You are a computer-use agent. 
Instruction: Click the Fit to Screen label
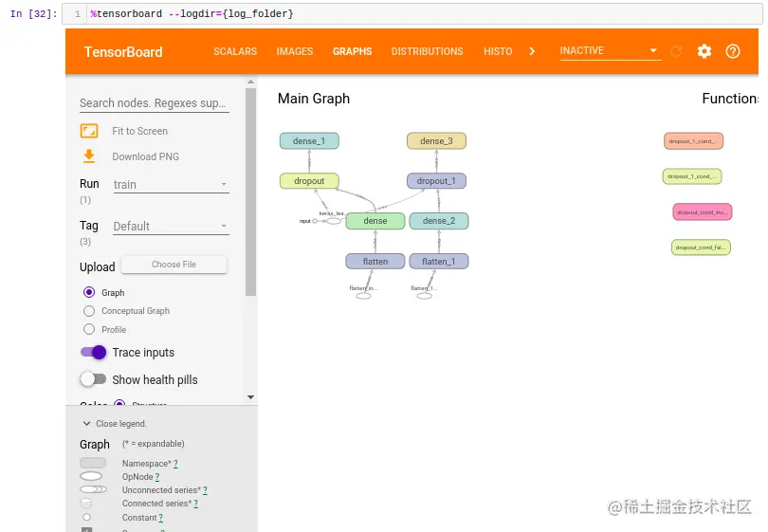pos(140,131)
